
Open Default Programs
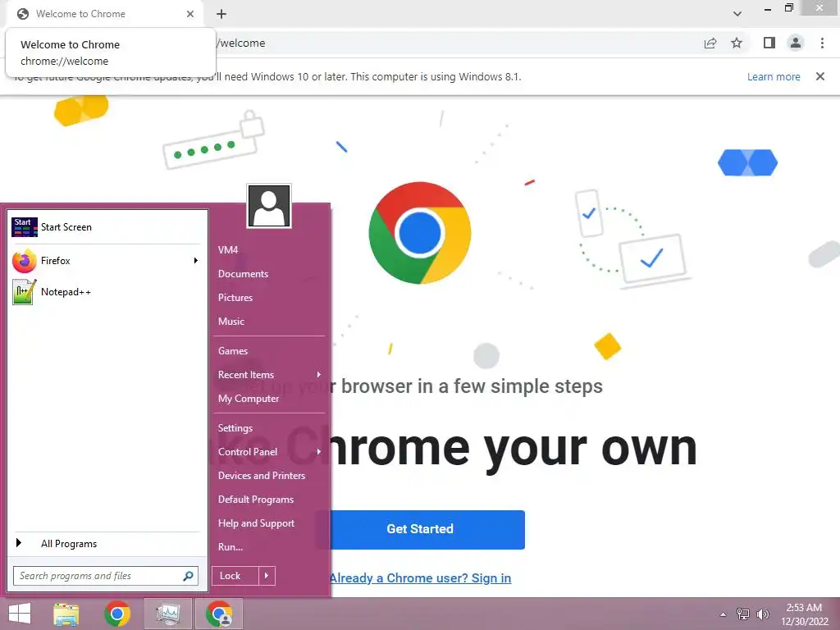point(256,500)
